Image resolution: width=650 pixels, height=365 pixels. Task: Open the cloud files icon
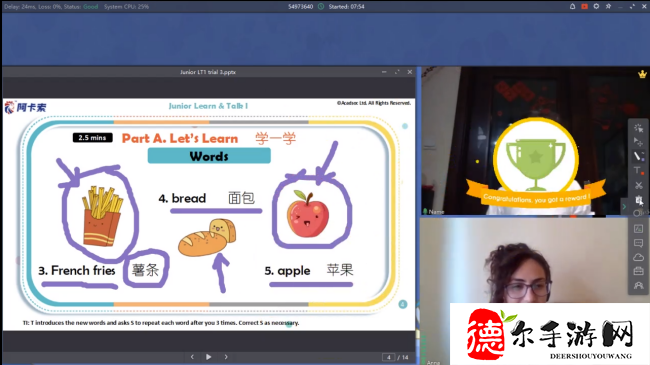click(638, 257)
